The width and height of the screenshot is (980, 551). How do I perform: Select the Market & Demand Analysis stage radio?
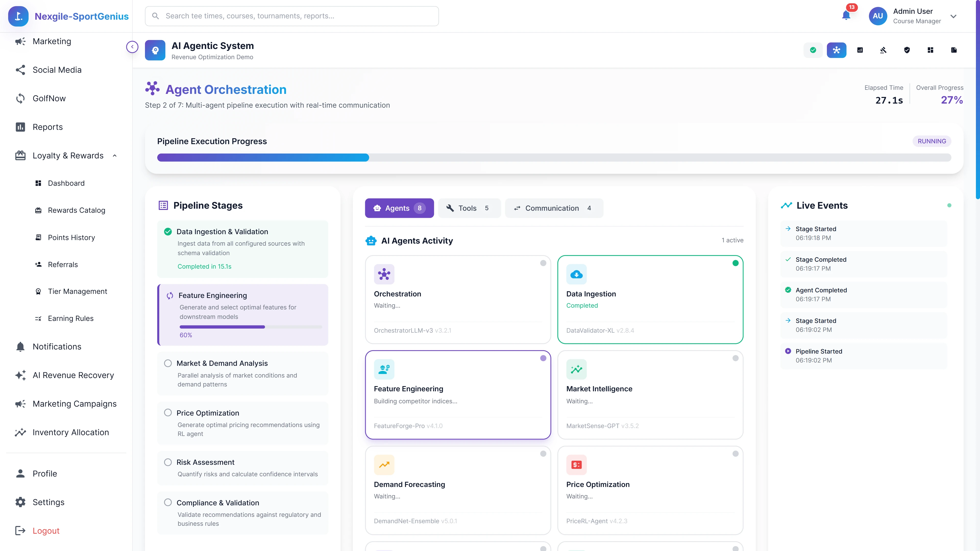click(168, 363)
